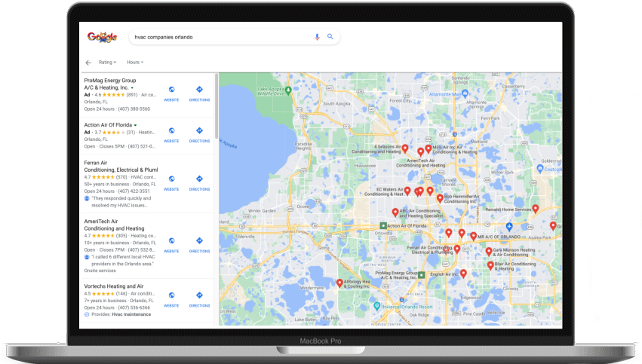This screenshot has height=364, width=642.
Task: Open the Hours filter dropdown
Action: click(x=135, y=62)
